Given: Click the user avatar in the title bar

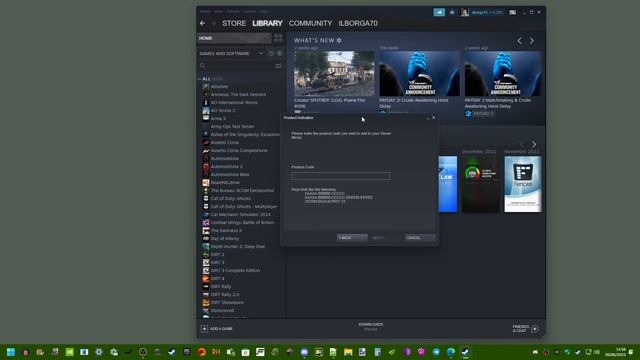Looking at the screenshot, I should point(465,12).
